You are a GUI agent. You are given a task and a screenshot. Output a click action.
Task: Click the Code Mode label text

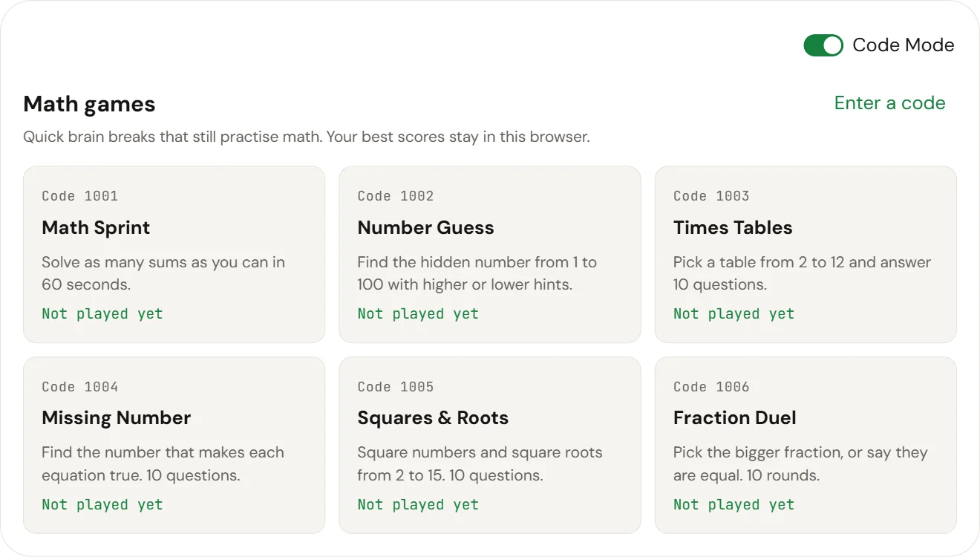[904, 45]
